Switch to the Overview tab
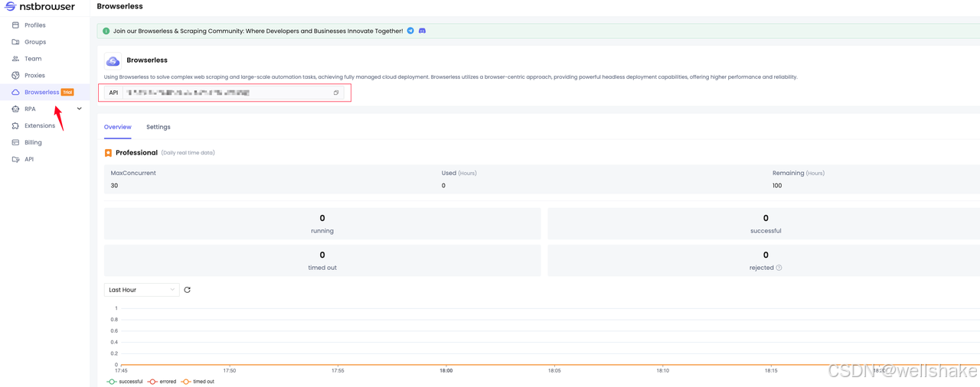This screenshot has width=980, height=387. click(x=118, y=127)
